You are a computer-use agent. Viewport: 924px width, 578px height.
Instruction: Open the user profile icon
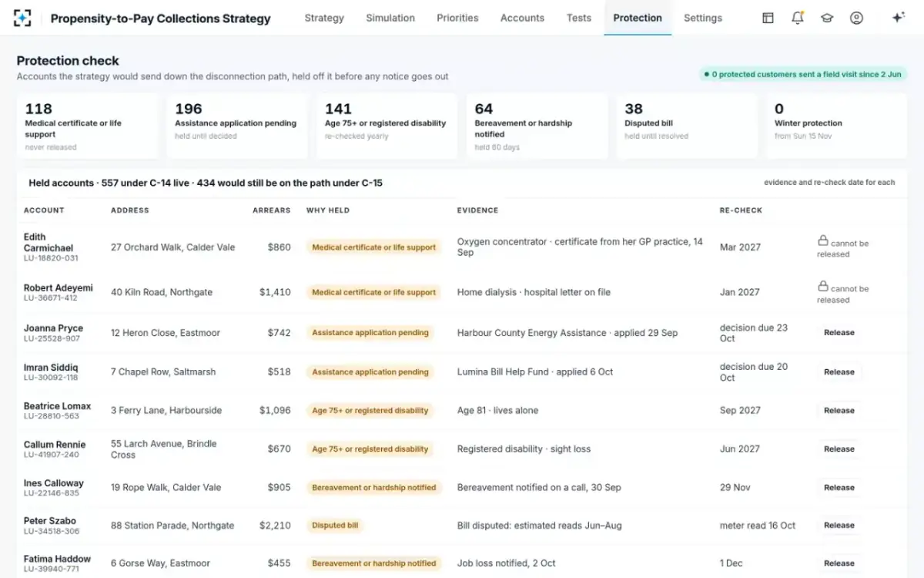click(856, 18)
